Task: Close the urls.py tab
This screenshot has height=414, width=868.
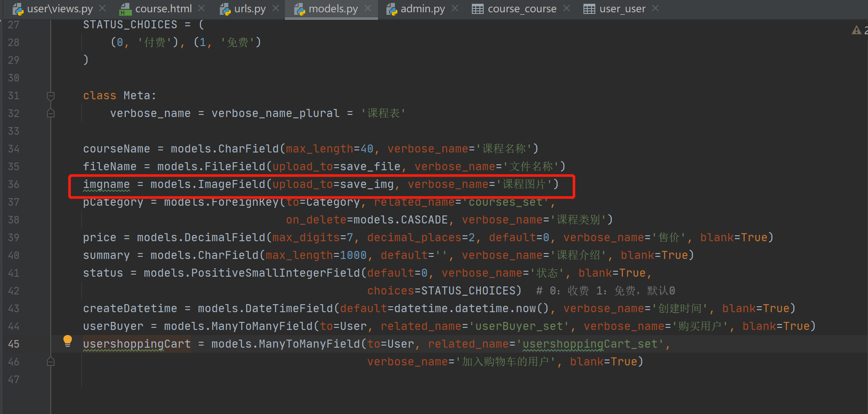Action: pos(275,8)
